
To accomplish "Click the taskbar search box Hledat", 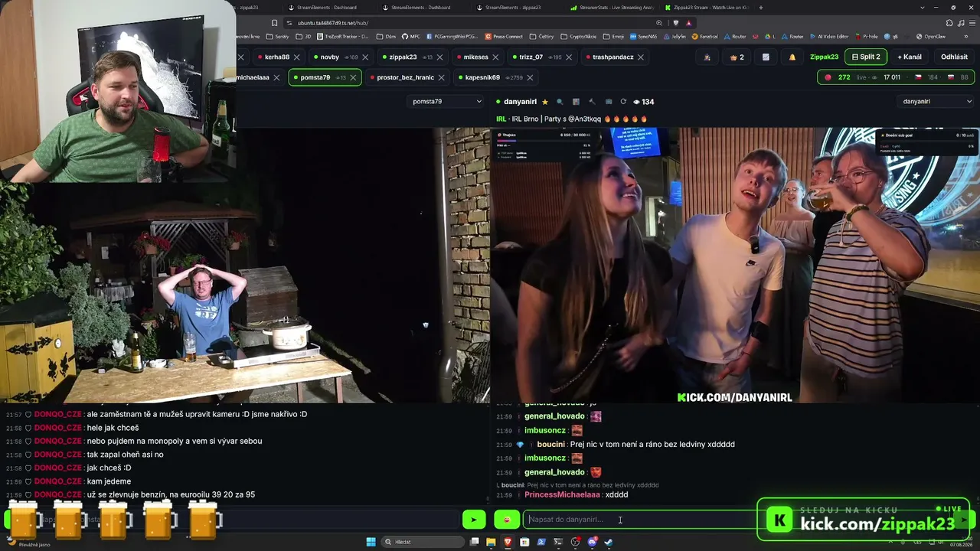I will (424, 542).
